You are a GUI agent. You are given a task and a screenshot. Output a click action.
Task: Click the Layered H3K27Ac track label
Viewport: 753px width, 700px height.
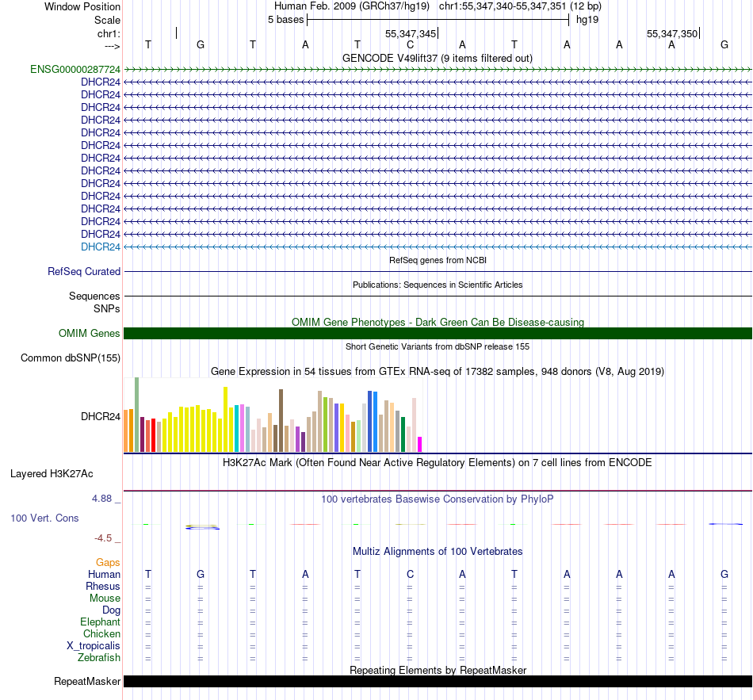(x=52, y=474)
